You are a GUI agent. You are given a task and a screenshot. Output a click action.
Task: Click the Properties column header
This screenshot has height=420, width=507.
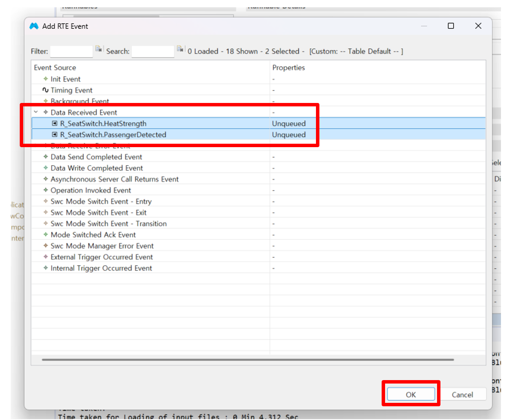pyautogui.click(x=288, y=68)
